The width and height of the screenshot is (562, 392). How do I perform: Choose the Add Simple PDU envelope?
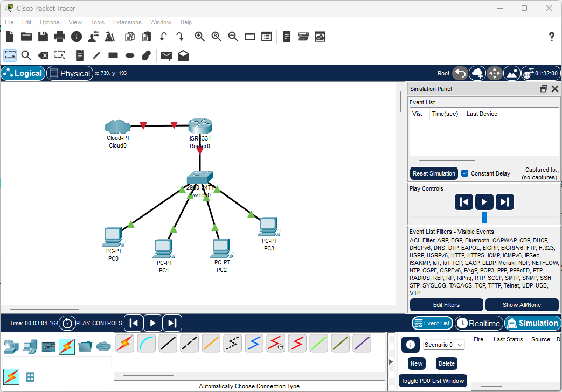(x=166, y=55)
